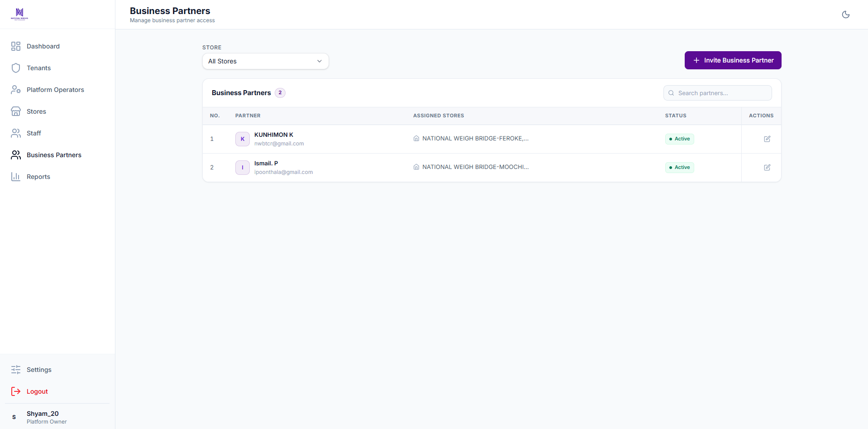Open Tenants from the sidebar
This screenshot has width=868, height=429.
click(57, 68)
